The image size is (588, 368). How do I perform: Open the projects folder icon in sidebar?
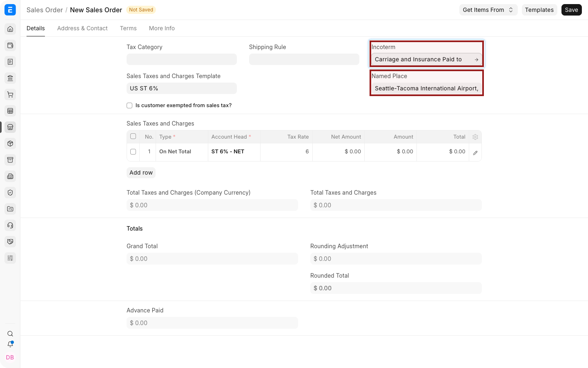[10, 209]
